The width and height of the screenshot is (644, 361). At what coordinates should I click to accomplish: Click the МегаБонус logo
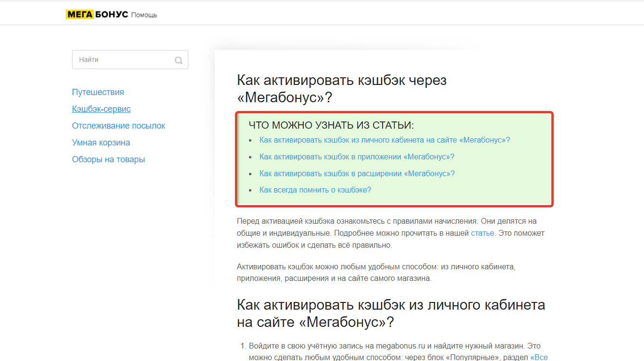97,14
